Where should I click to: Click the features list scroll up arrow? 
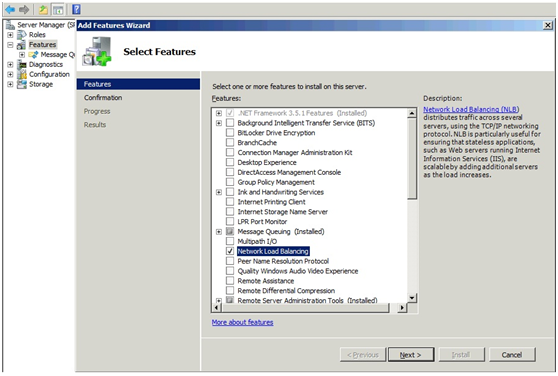pos(412,113)
